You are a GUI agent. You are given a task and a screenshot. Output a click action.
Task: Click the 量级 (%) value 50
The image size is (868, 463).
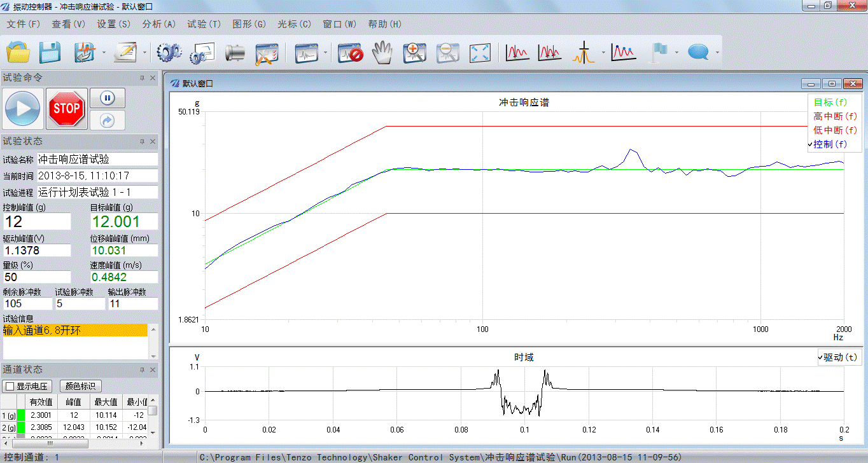(x=37, y=277)
